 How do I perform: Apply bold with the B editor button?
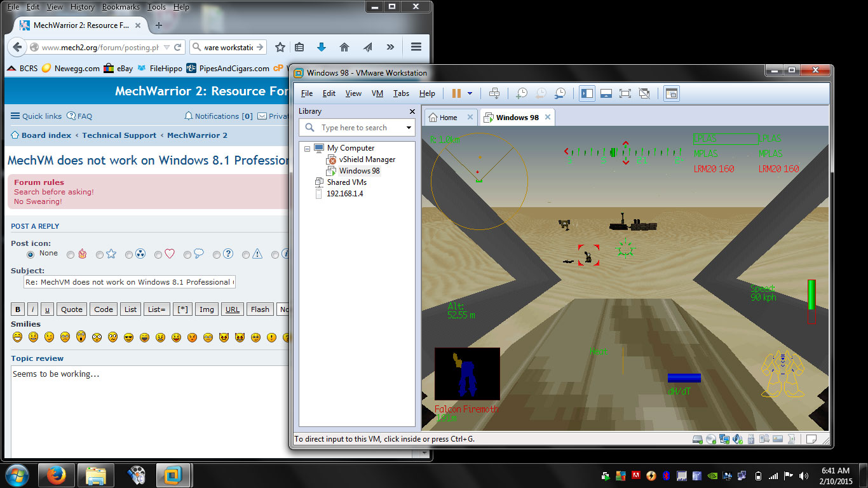tap(17, 309)
